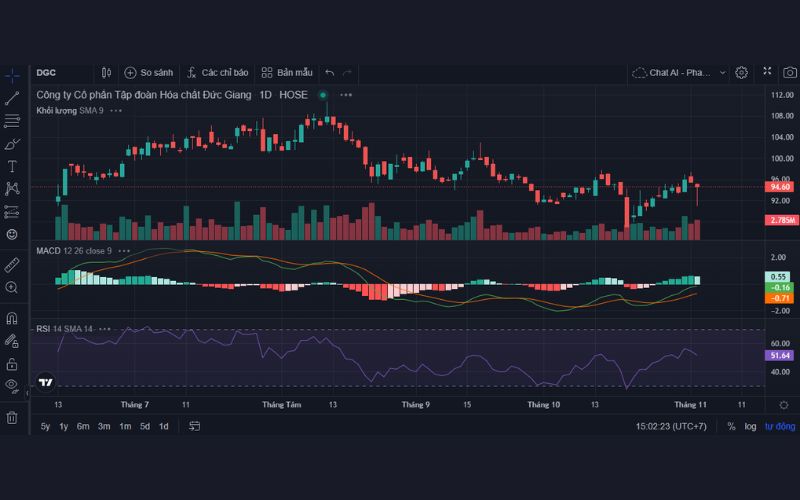
Task: Open the Bản mẫu templates menu
Action: [287, 73]
